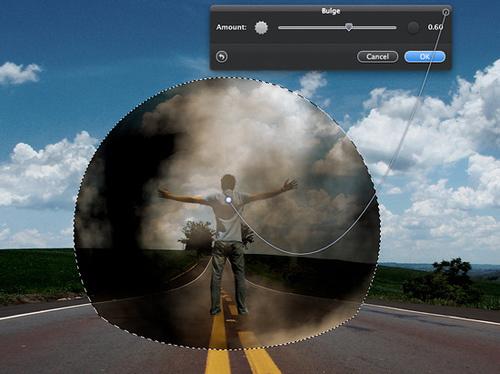
Task: Click the man's outstretched right-side hand
Action: click(x=290, y=184)
